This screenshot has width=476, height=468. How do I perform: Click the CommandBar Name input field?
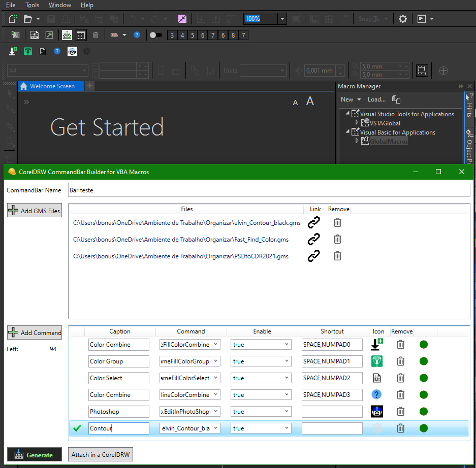click(x=269, y=190)
